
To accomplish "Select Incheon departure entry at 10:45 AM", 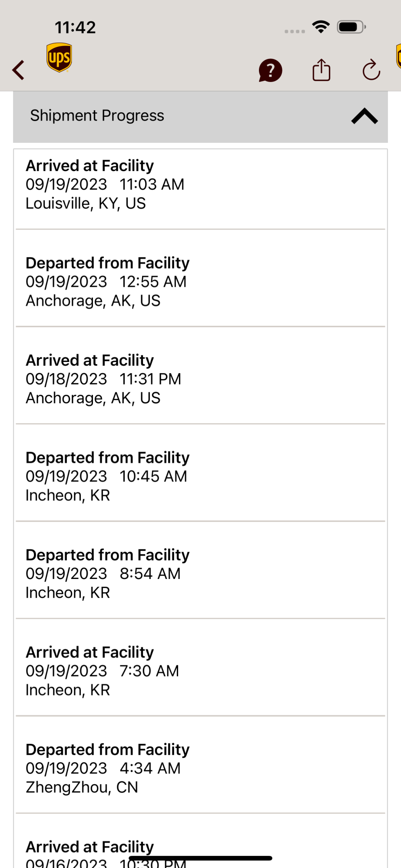I will pos(200,476).
